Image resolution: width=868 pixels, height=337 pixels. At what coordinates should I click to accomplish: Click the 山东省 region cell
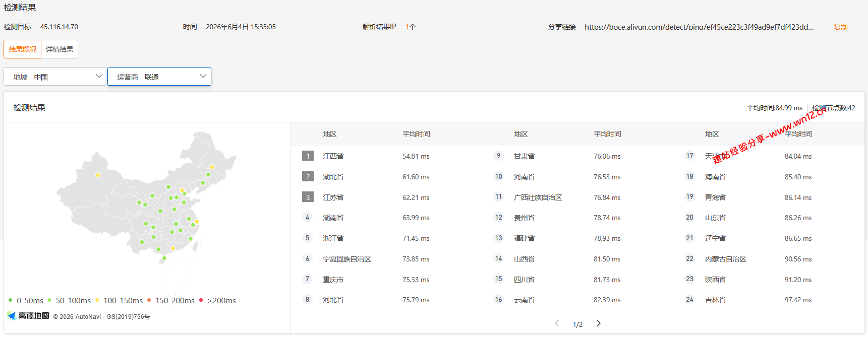[x=716, y=218]
